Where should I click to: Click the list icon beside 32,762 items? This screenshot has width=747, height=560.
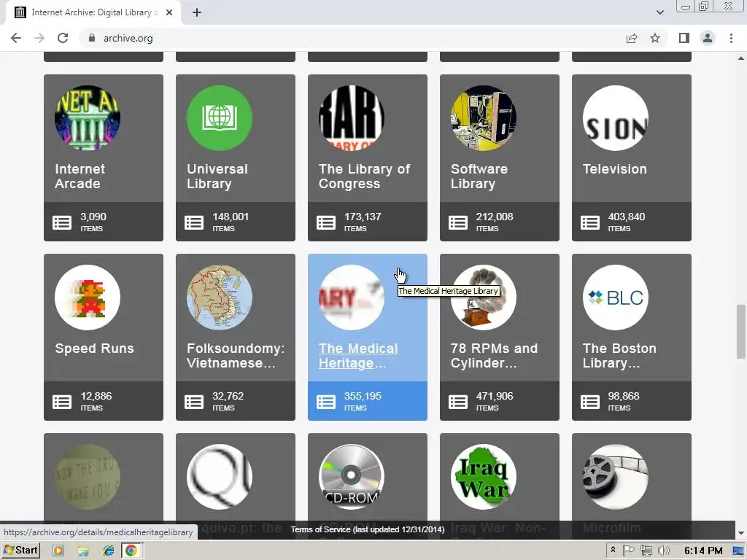pyautogui.click(x=194, y=402)
